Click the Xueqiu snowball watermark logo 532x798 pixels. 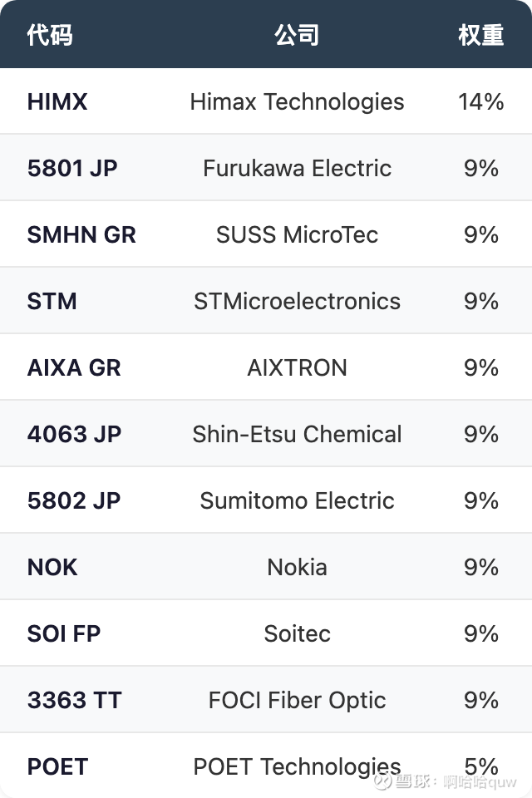(383, 781)
